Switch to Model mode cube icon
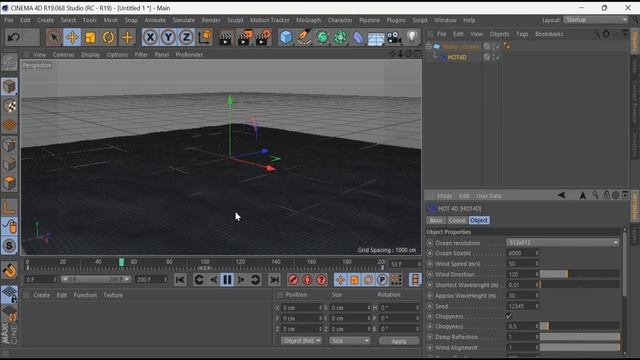This screenshot has height=360, width=640. click(9, 86)
